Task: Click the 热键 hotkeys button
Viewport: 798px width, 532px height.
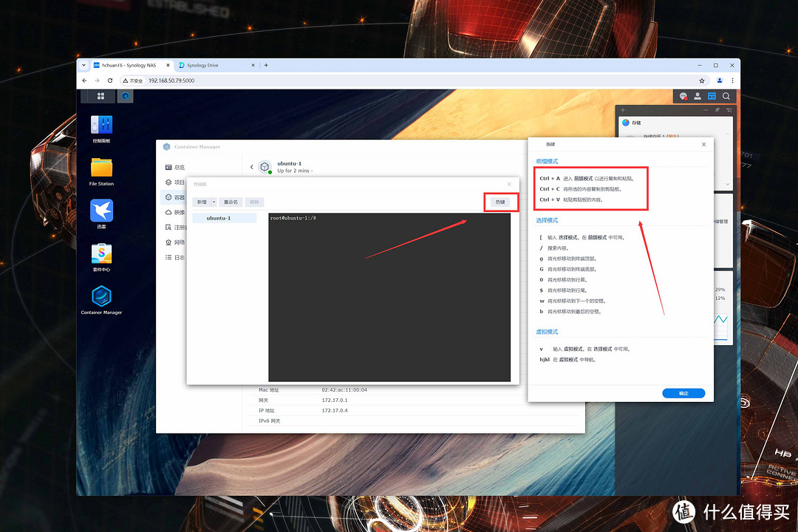Action: 500,202
